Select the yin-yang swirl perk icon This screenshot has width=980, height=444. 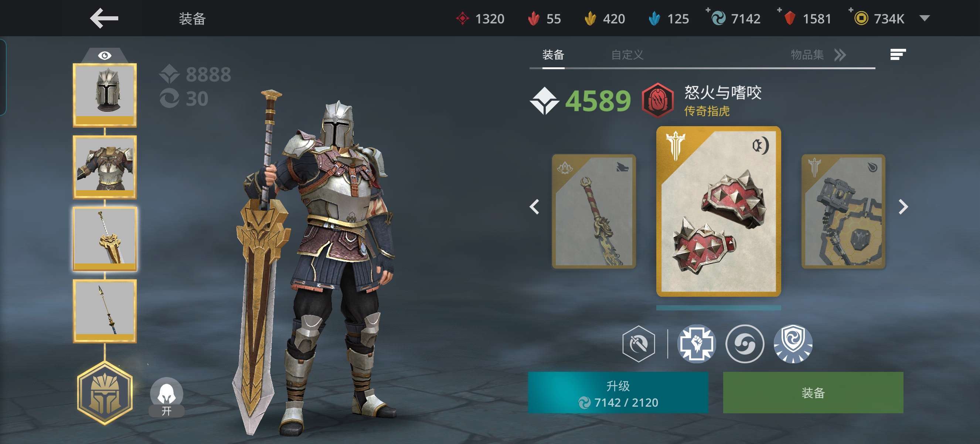tap(745, 343)
